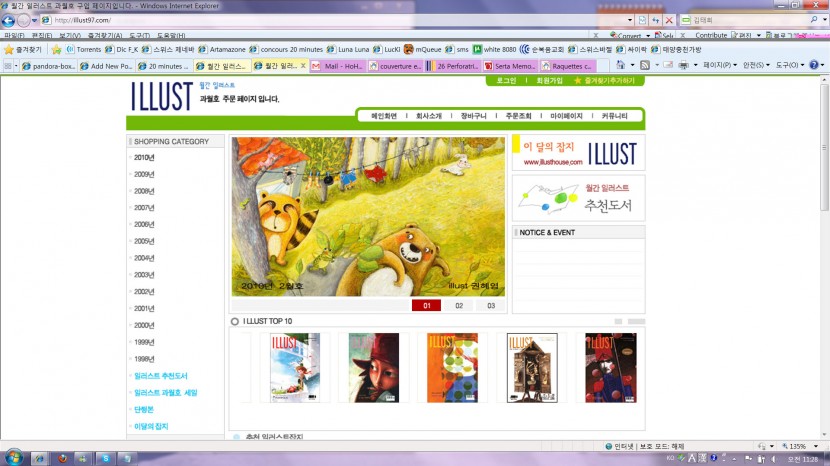Viewport: 830px width, 466px height.
Task: Open the 페이지(P) menu dropdown
Action: coord(720,65)
